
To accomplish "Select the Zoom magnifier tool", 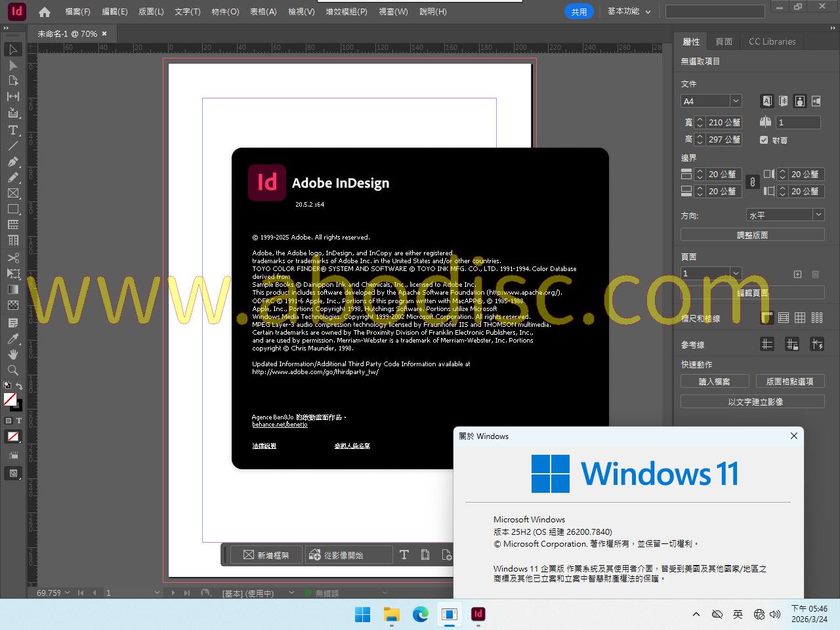I will (12, 371).
